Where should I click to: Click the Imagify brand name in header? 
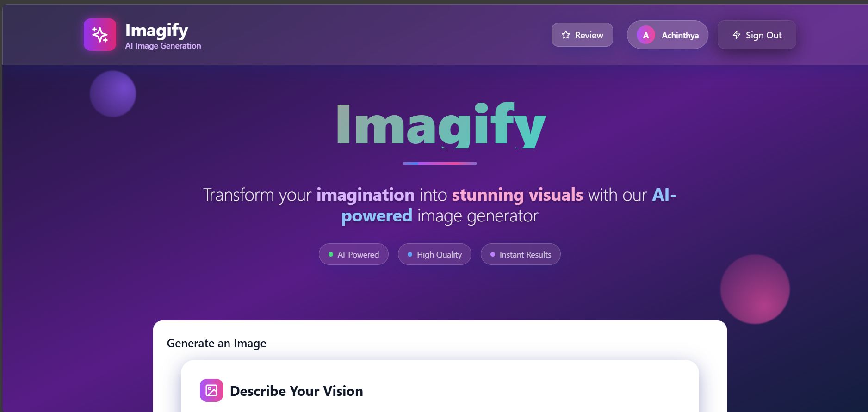coord(156,30)
